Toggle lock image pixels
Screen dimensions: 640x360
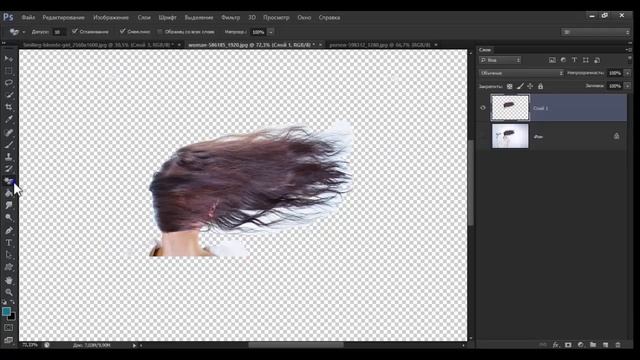click(520, 86)
